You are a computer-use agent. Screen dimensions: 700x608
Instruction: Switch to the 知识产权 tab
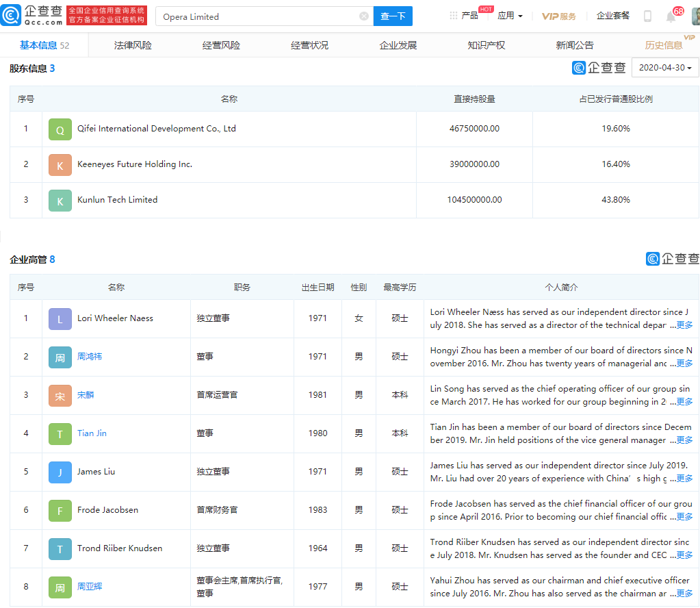486,45
